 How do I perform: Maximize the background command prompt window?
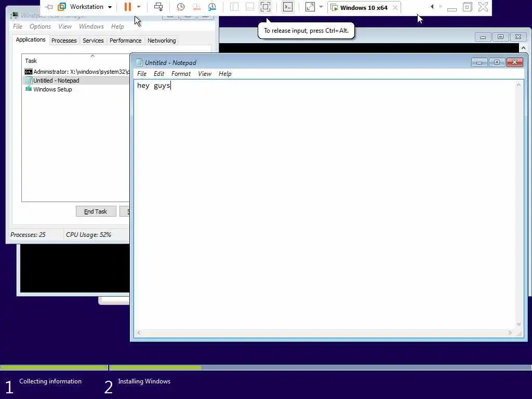[x=500, y=37]
